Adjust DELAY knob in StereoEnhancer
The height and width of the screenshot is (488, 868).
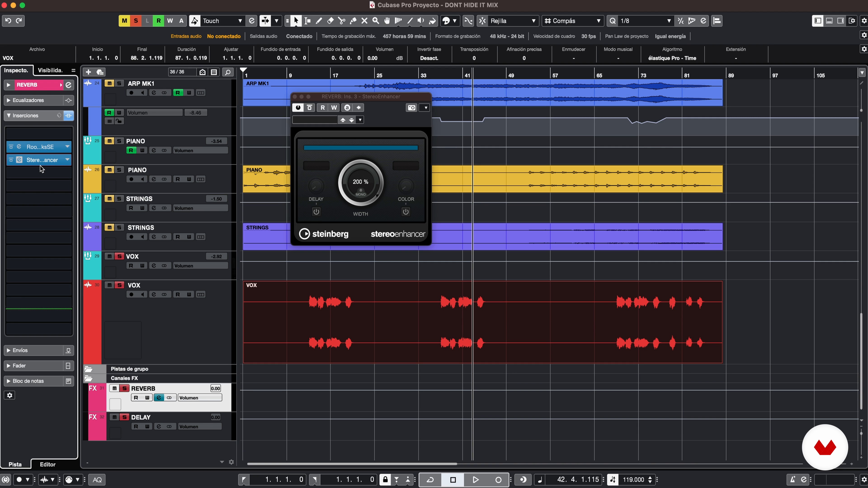[316, 185]
